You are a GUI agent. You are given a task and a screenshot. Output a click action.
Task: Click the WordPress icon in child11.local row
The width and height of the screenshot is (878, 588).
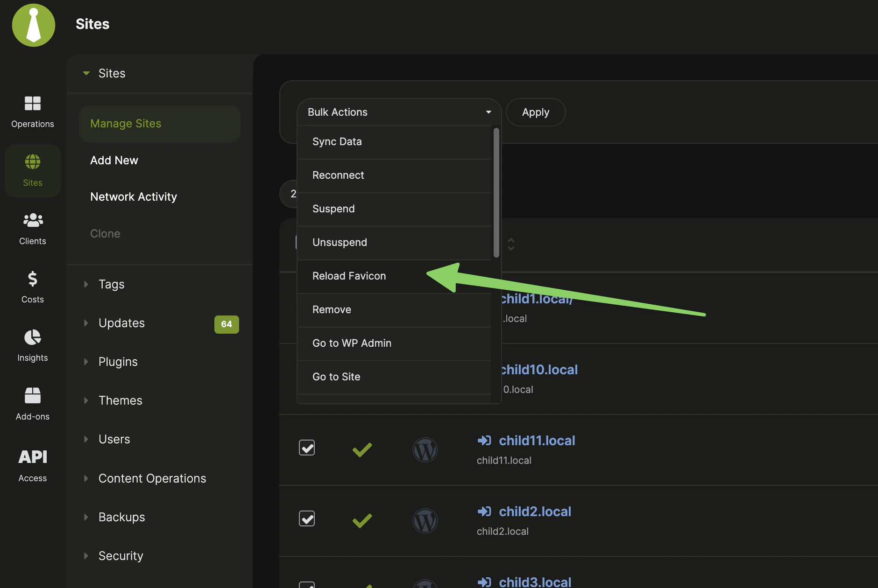coord(425,450)
